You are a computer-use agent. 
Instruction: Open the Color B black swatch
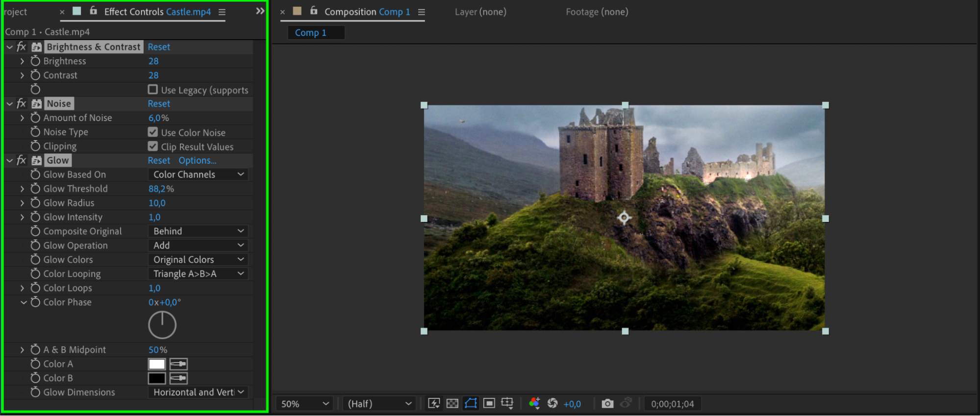(157, 378)
